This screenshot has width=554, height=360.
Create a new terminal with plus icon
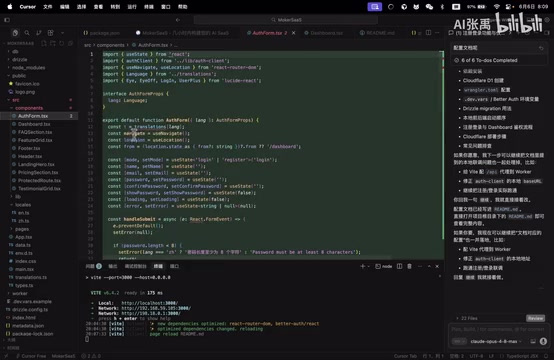(x=362, y=266)
